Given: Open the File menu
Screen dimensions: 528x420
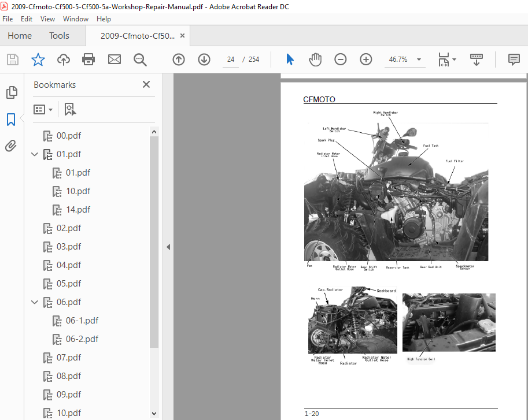Looking at the screenshot, I should coord(8,19).
